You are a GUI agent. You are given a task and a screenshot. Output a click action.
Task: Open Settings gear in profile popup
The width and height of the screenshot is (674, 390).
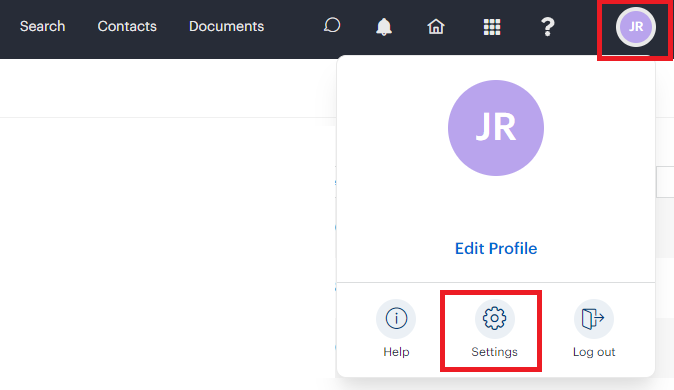coord(494,329)
